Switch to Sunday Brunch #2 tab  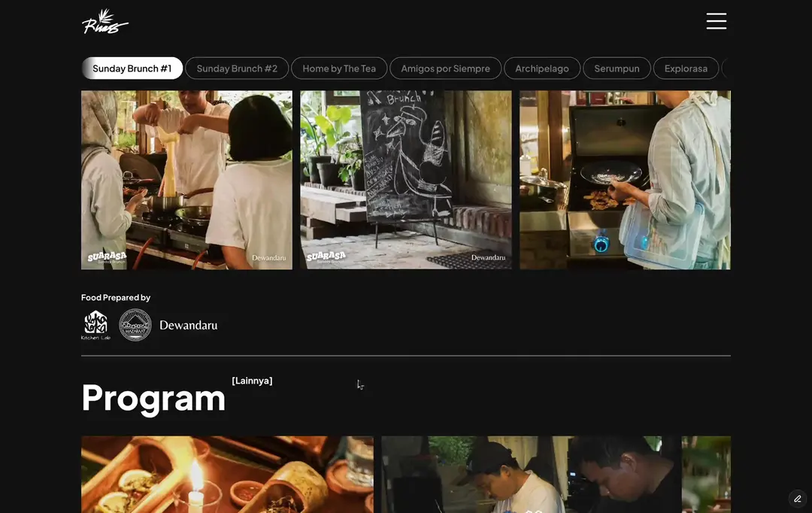(237, 68)
